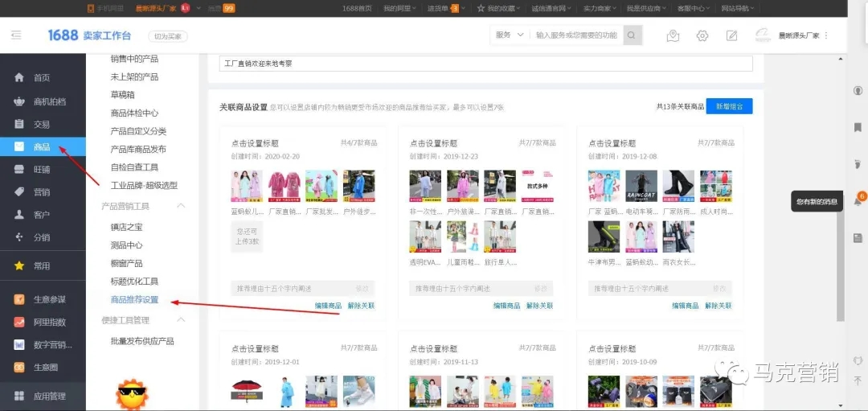Viewport: 868px width, 411px height.
Task: Click the collapse sidebar hamburger icon
Action: [16, 35]
